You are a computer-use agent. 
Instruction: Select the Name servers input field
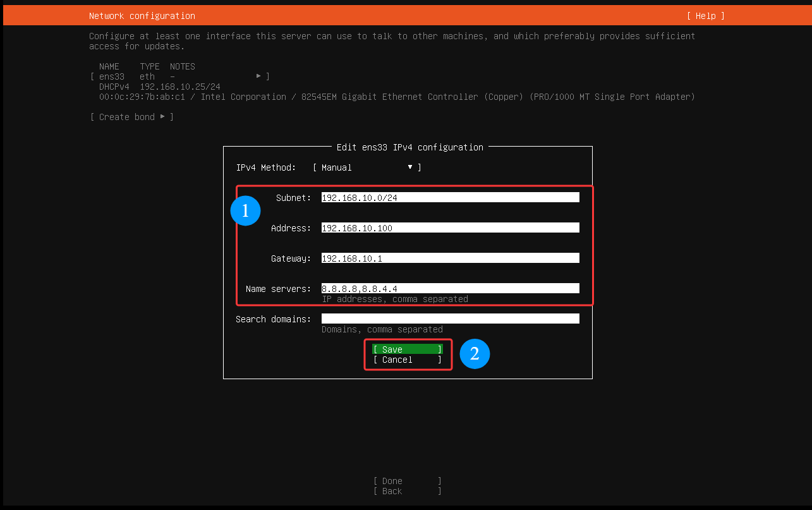(450, 289)
